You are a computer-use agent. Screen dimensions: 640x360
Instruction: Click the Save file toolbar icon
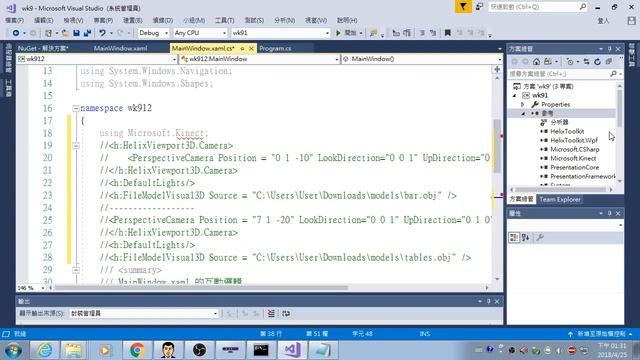[76, 33]
